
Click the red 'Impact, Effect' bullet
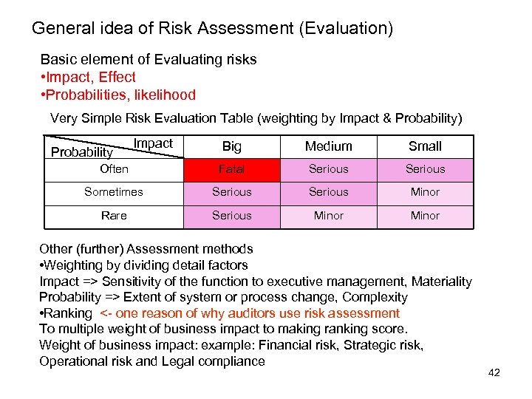[x=88, y=77]
